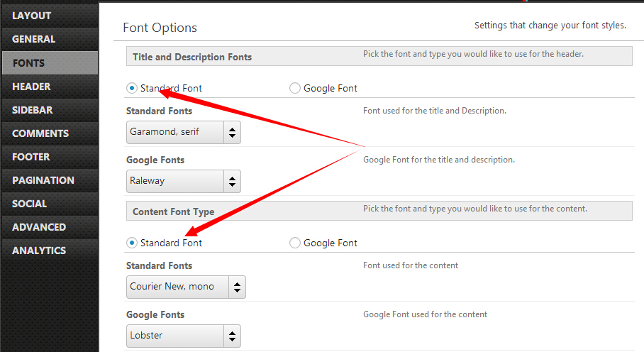The image size is (644, 352).
Task: Open COMMENTS settings panel
Action: (40, 133)
